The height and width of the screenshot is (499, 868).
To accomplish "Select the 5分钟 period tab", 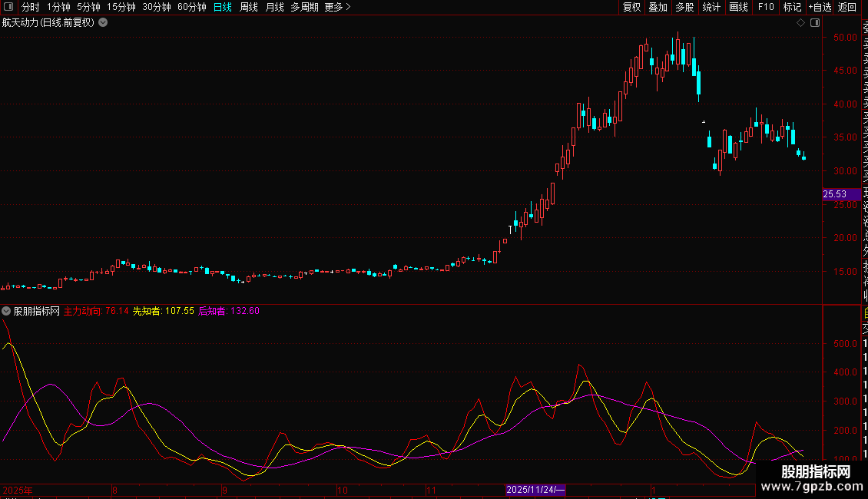I will (88, 7).
